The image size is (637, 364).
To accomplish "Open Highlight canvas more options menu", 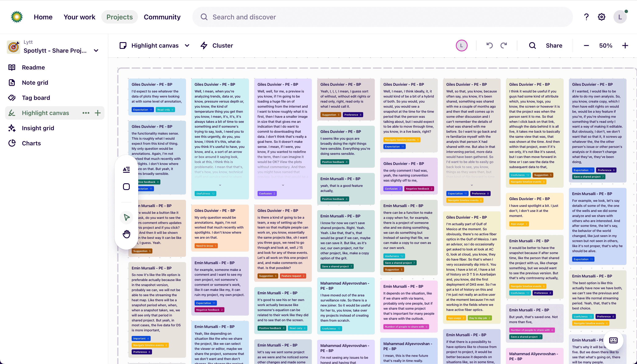I will point(86,113).
